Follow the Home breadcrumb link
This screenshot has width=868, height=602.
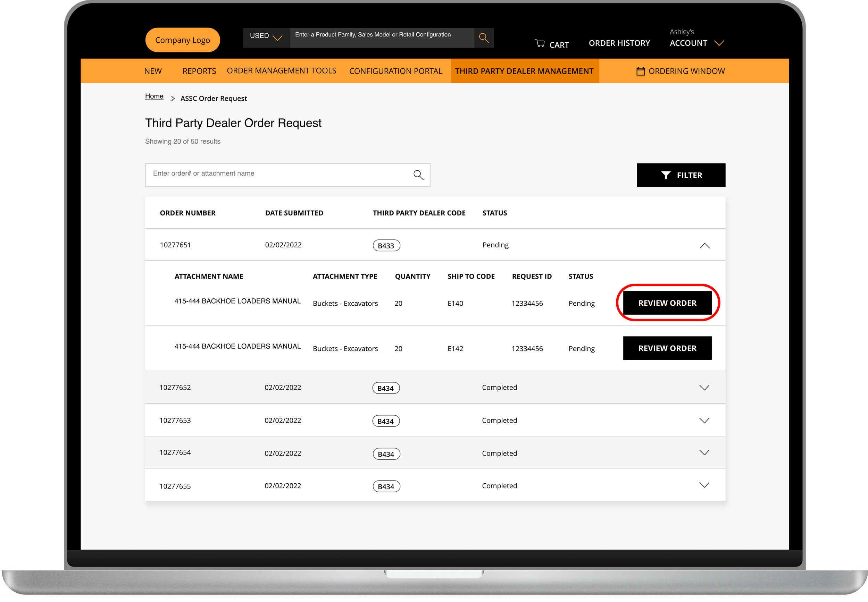154,96
